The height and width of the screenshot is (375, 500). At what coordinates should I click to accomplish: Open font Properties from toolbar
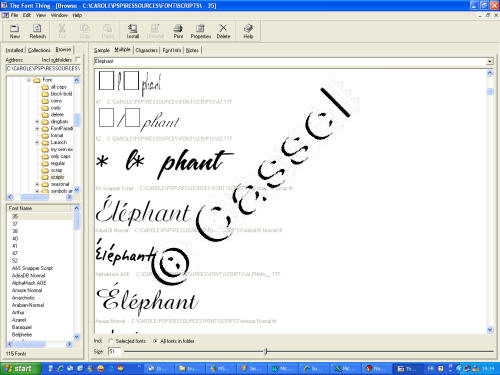coord(201,31)
